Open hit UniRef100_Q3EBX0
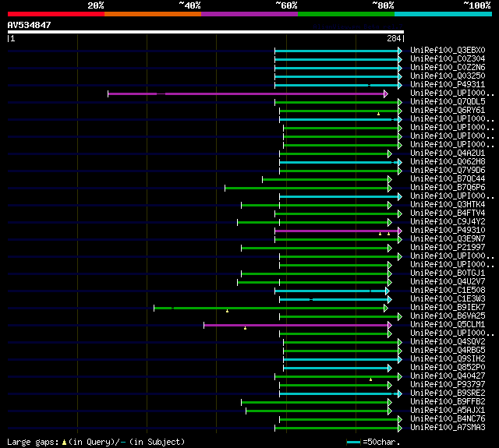 coord(448,50)
